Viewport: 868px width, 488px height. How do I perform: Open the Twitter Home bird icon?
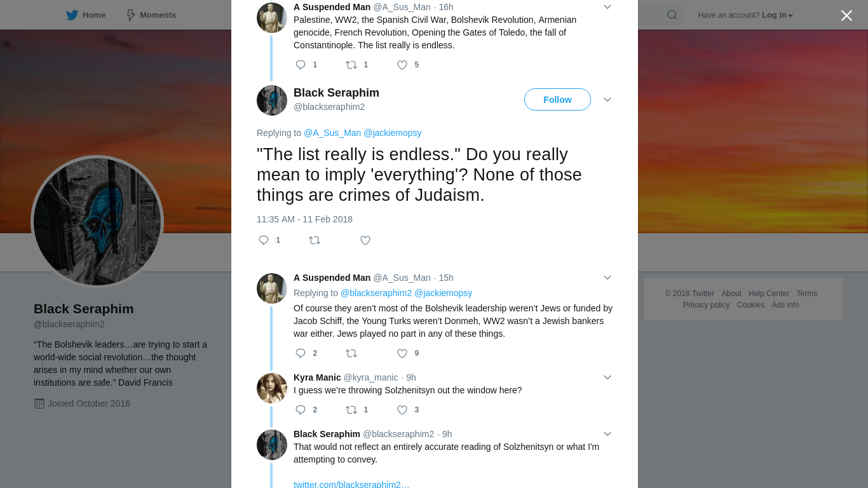(x=72, y=15)
